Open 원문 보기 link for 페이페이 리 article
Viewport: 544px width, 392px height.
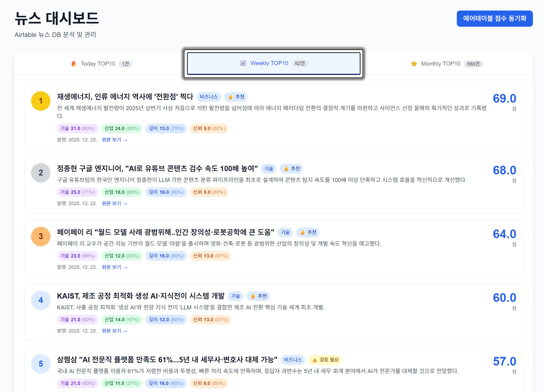(114, 267)
